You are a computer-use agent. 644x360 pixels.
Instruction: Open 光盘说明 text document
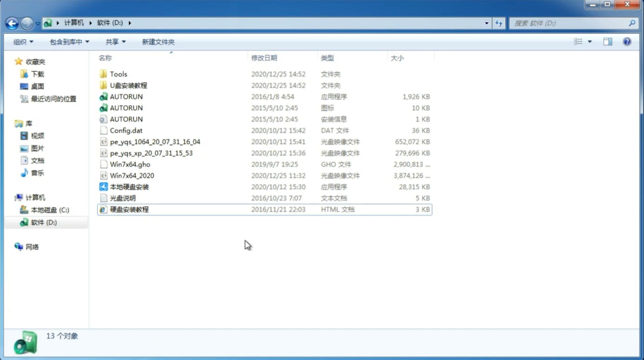(x=122, y=198)
